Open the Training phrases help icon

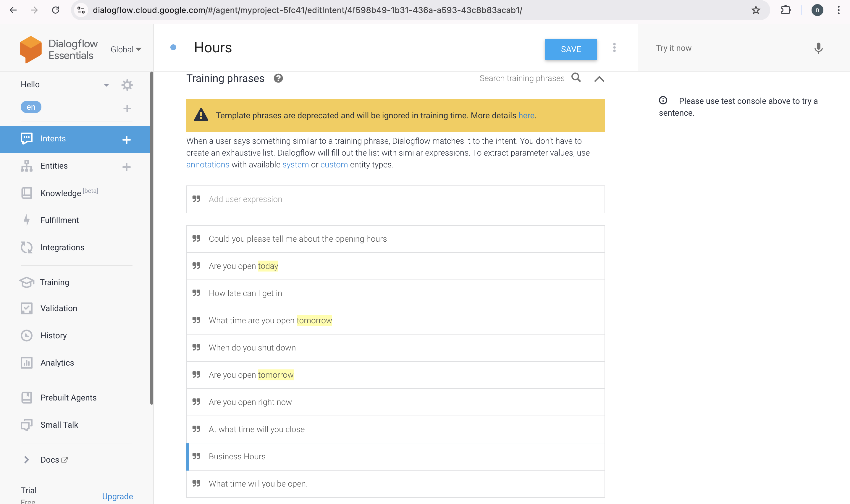coord(278,78)
